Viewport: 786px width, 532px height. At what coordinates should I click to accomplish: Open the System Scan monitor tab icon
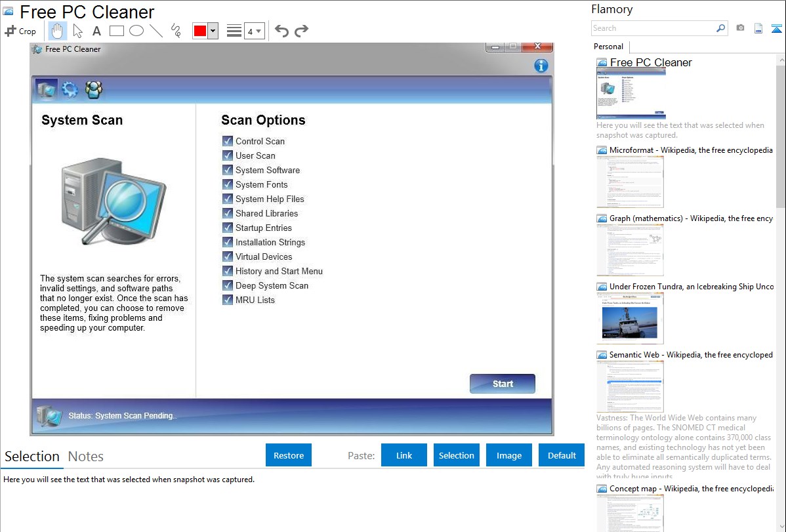pyautogui.click(x=46, y=90)
